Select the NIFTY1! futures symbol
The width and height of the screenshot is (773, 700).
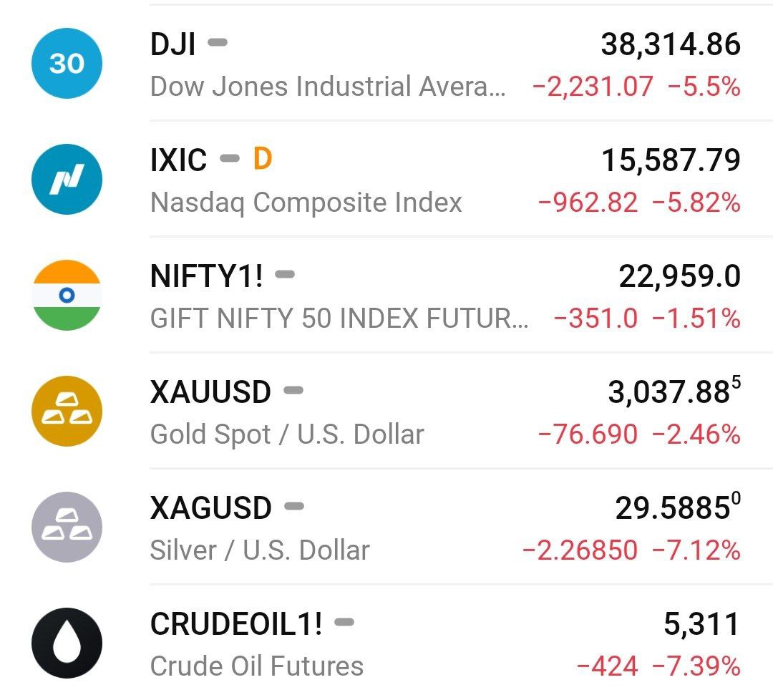point(206,276)
